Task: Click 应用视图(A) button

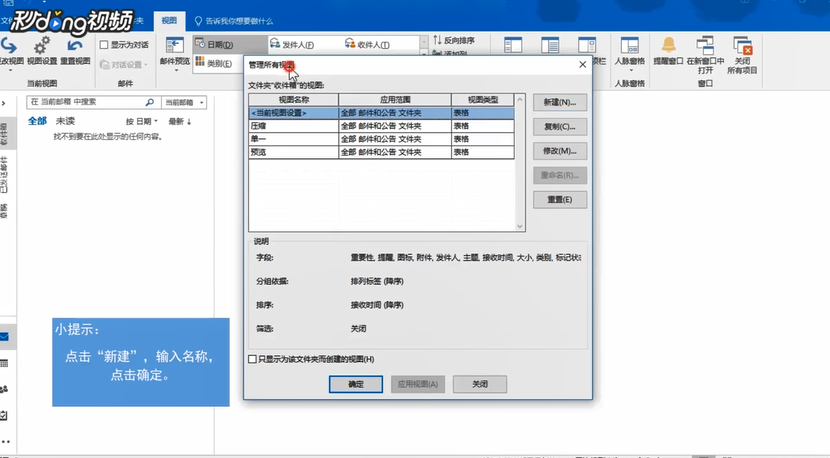Action: pyautogui.click(x=418, y=384)
